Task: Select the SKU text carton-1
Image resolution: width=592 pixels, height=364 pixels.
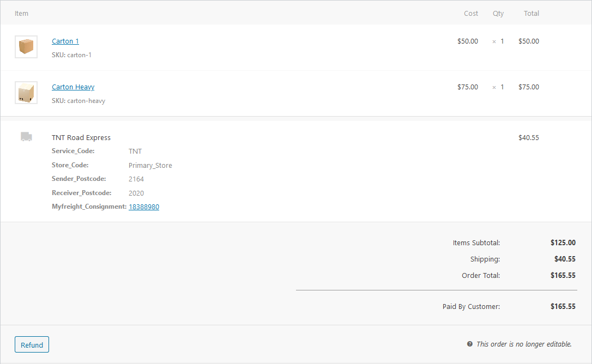Action: pos(80,54)
